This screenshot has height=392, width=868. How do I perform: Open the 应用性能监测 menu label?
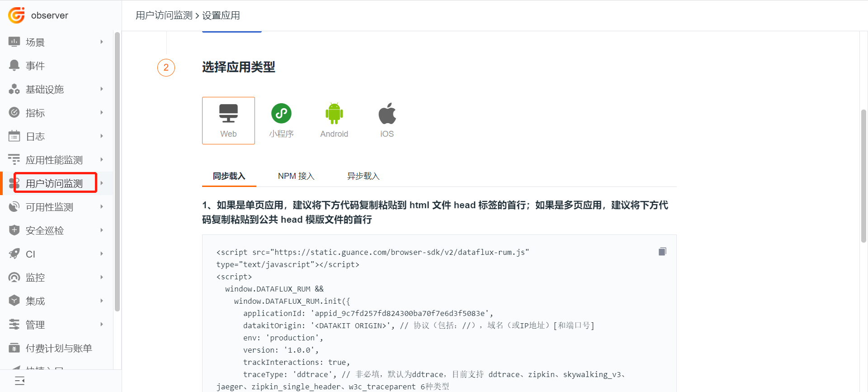point(54,160)
